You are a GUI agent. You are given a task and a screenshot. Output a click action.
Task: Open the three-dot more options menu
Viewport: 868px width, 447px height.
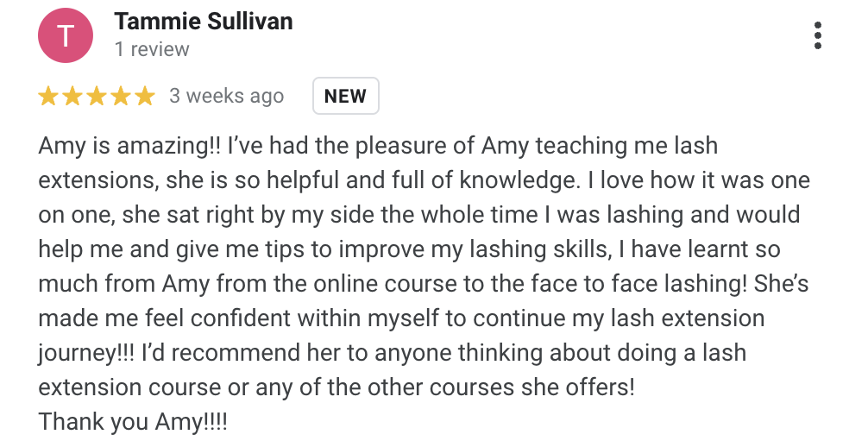817,35
